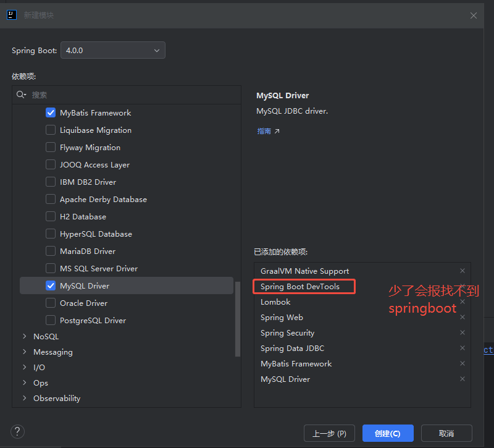Click the IntelliJ IDEA logo icon
Screen dimensions: 494x448
tap(12, 15)
